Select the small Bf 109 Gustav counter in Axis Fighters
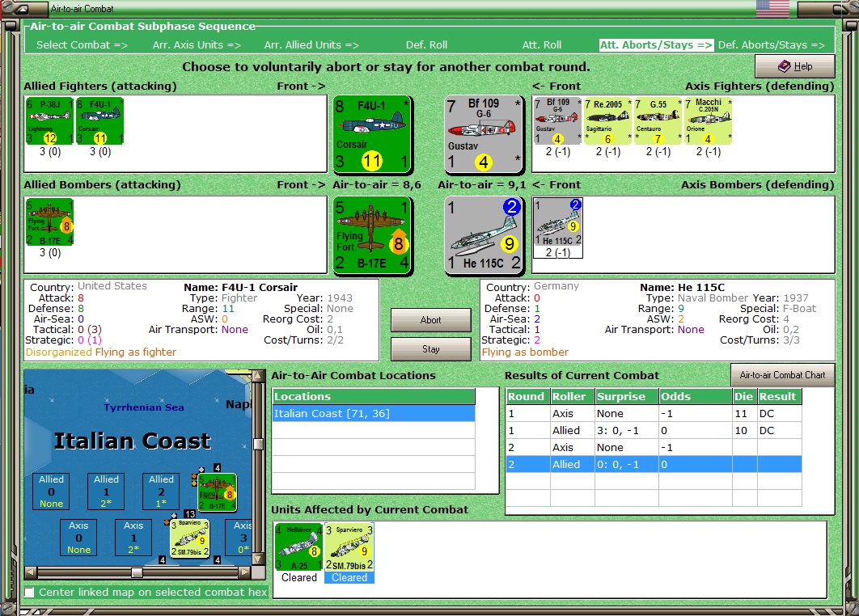Image resolution: width=859 pixels, height=616 pixels. [557, 121]
